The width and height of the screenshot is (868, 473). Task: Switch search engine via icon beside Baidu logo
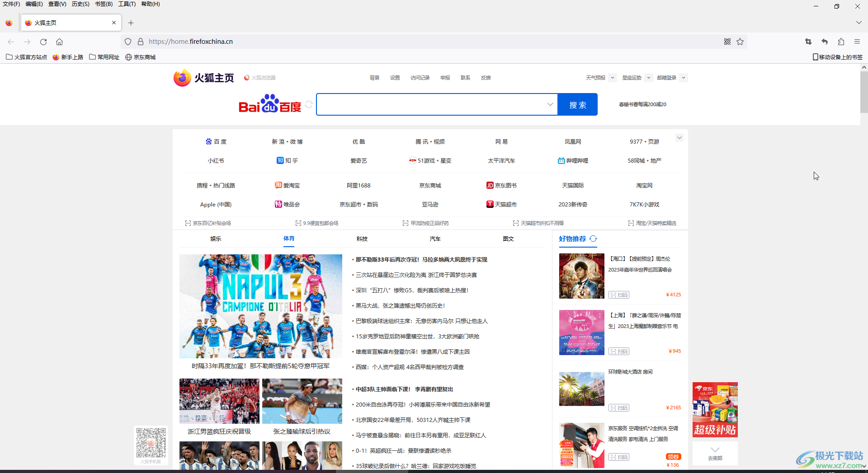(x=309, y=104)
